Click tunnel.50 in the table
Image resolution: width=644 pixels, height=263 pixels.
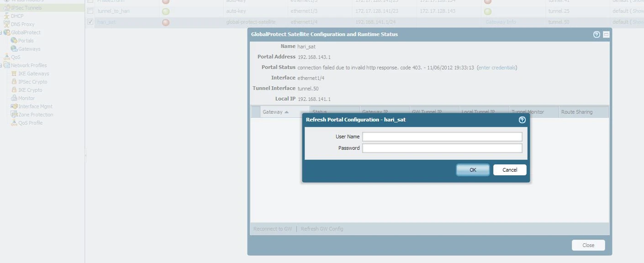tap(559, 22)
